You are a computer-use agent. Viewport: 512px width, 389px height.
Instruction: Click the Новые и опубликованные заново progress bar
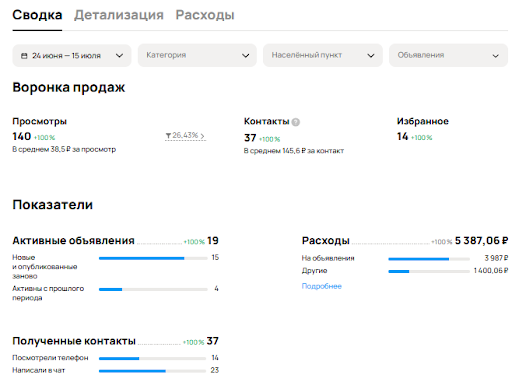(x=153, y=258)
